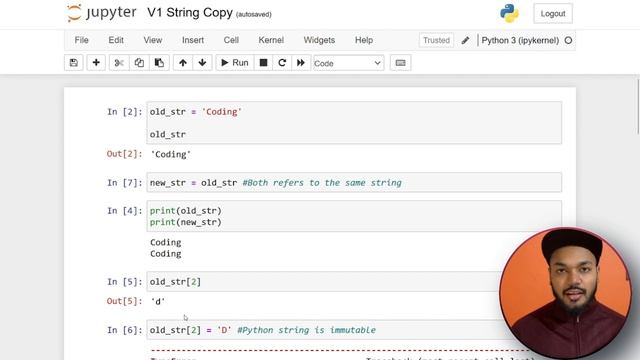
Task: Select the old_str[2] input cell
Action: 324,282
